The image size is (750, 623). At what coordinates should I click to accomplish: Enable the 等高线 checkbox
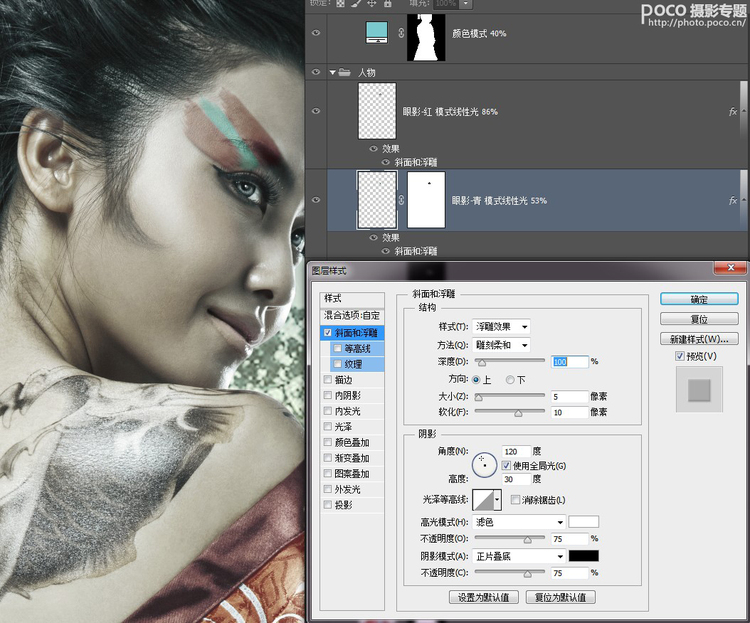(x=338, y=348)
